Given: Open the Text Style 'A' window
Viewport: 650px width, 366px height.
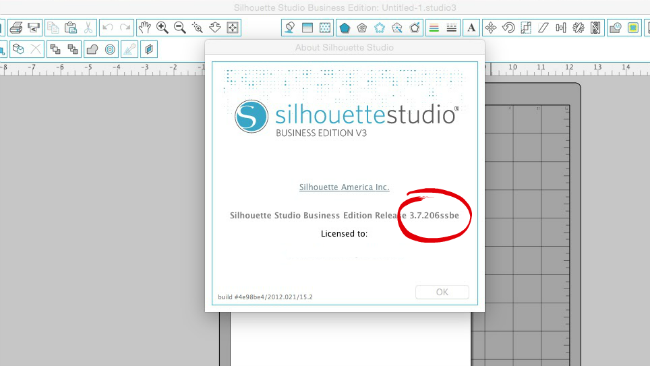Looking at the screenshot, I should point(471,28).
